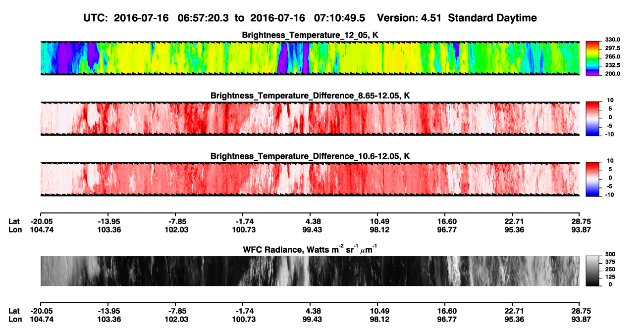
Task: Click longitude 103.36 on the upper axis
Action: [108, 230]
